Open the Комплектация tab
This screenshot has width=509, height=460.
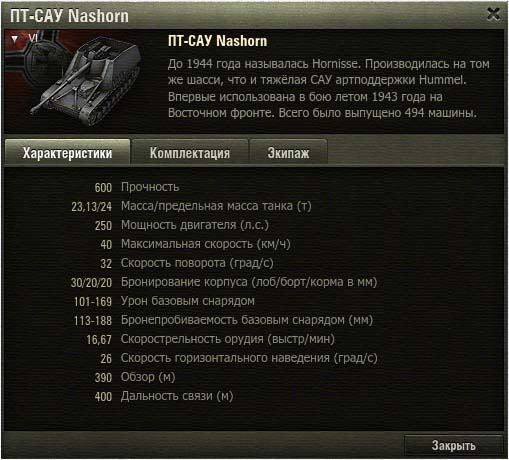[190, 153]
